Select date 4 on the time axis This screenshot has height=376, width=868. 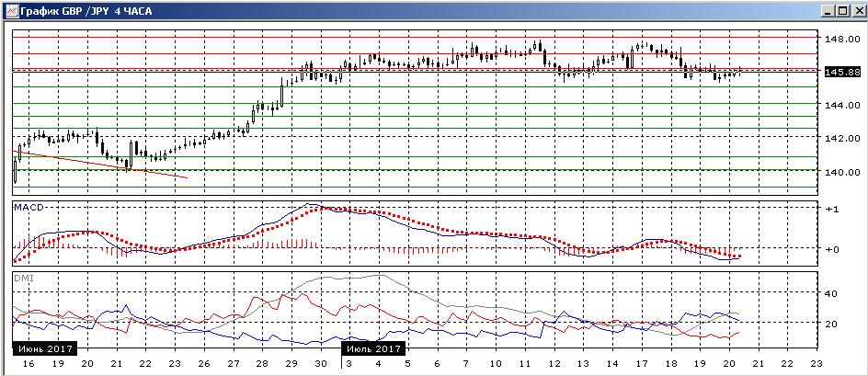[378, 364]
